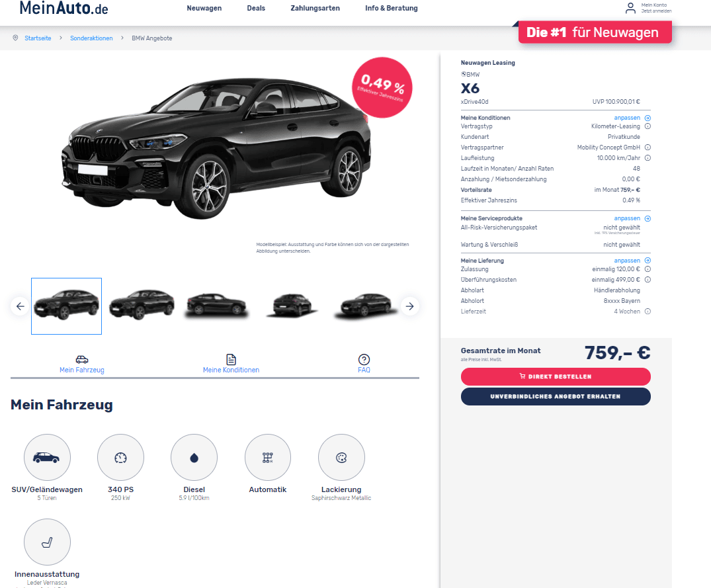Click the Diesel fuel drop icon
The image size is (711, 588).
pyautogui.click(x=194, y=458)
